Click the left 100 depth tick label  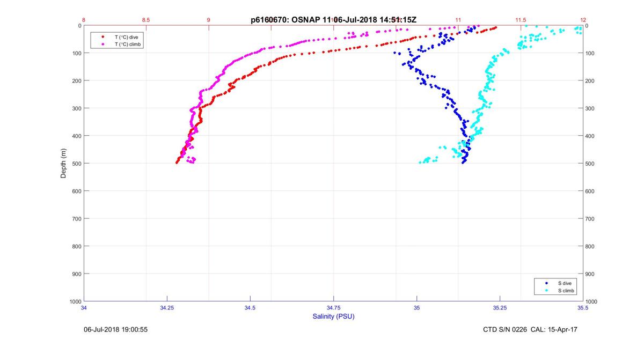tap(77, 53)
